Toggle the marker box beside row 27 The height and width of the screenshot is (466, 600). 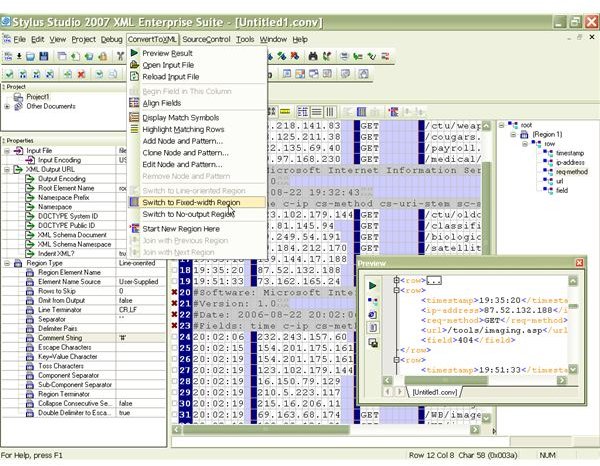pyautogui.click(x=174, y=370)
